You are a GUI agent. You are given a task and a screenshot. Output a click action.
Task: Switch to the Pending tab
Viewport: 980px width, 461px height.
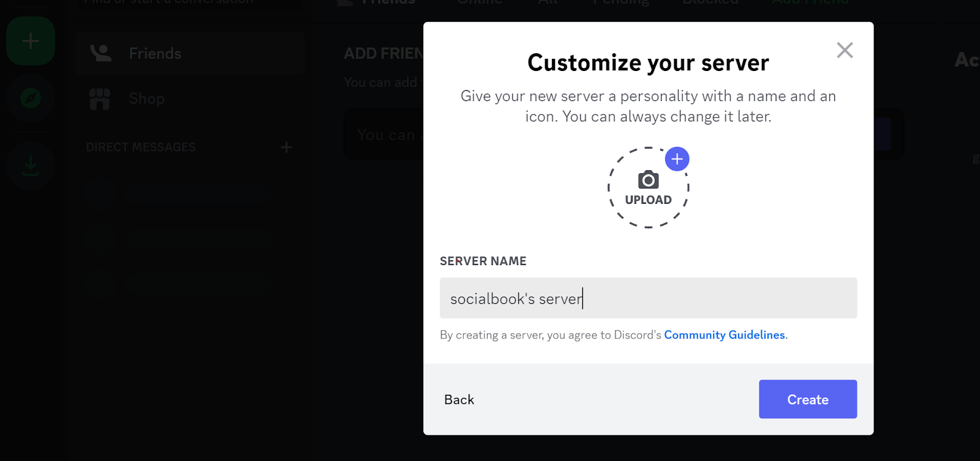pyautogui.click(x=620, y=3)
